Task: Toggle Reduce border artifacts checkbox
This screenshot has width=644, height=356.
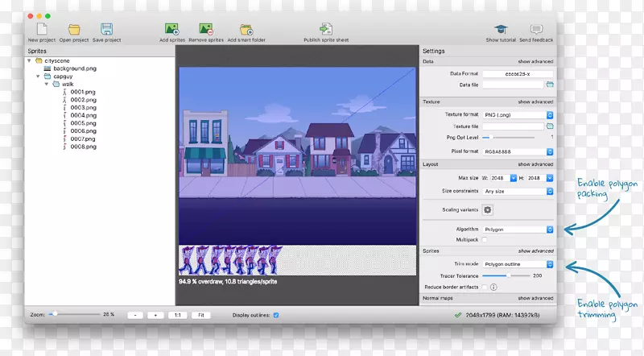Action: pos(485,287)
